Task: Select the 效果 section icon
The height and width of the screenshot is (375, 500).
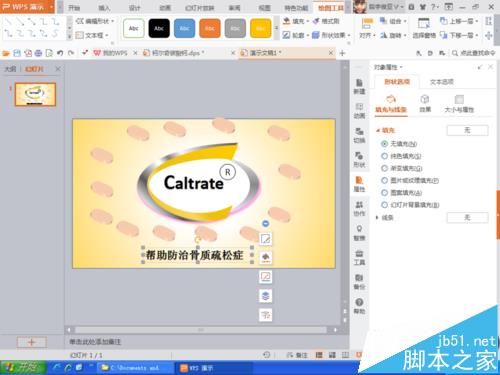Action: pos(425,104)
